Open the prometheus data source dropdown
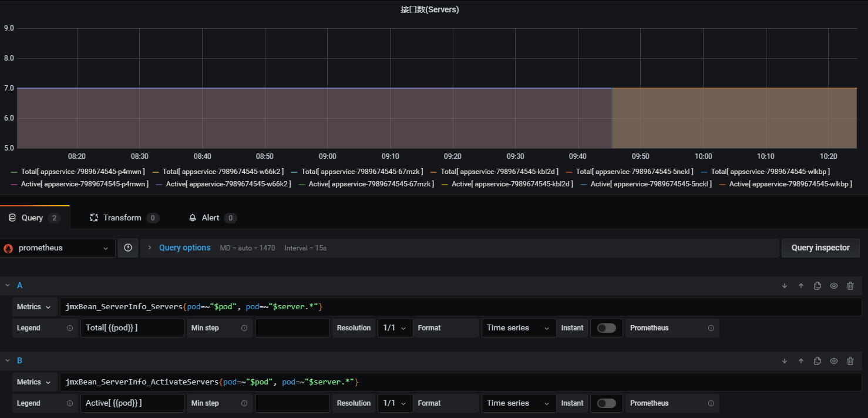This screenshot has width=868, height=418. (58, 248)
